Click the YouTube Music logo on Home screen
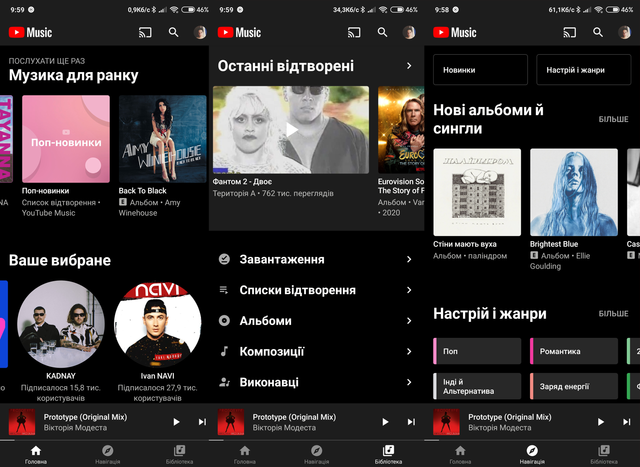The image size is (640, 467). (x=31, y=32)
